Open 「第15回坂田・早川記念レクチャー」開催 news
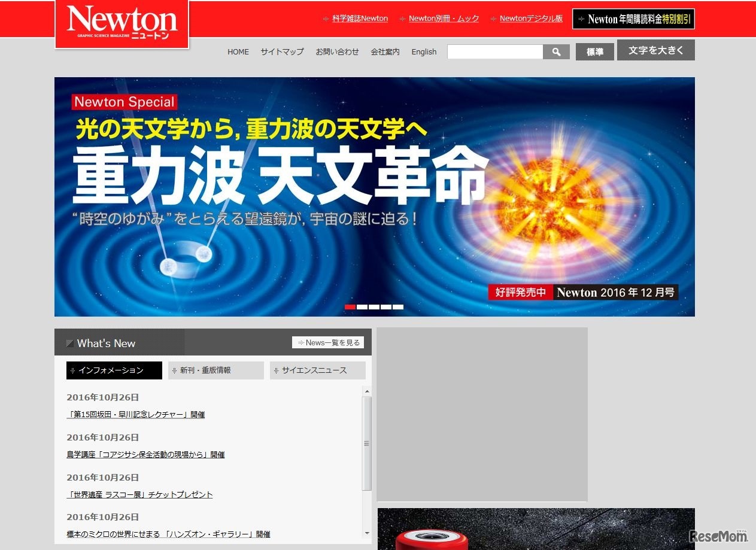Viewport: 756px width, 550px height. pos(136,415)
